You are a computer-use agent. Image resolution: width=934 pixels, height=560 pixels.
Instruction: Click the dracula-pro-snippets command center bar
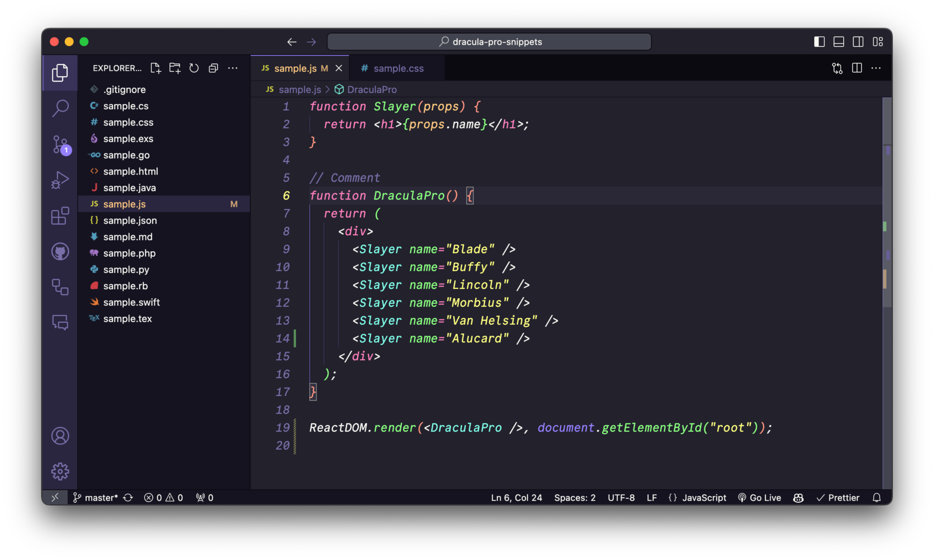click(489, 41)
